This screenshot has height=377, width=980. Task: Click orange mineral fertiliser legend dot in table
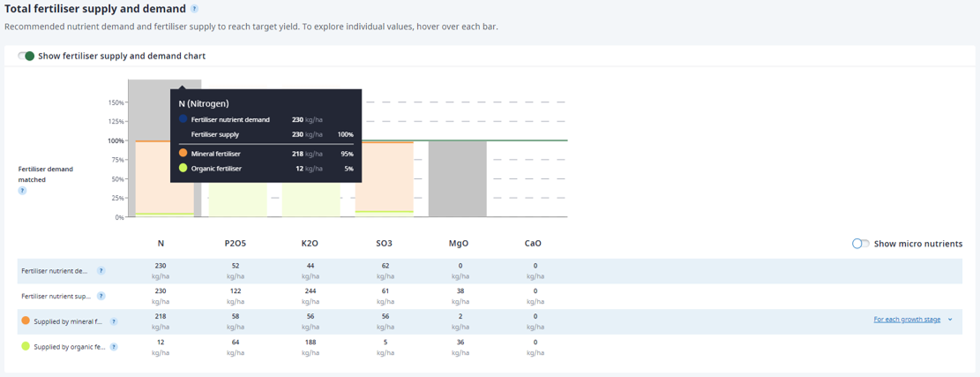(x=26, y=320)
